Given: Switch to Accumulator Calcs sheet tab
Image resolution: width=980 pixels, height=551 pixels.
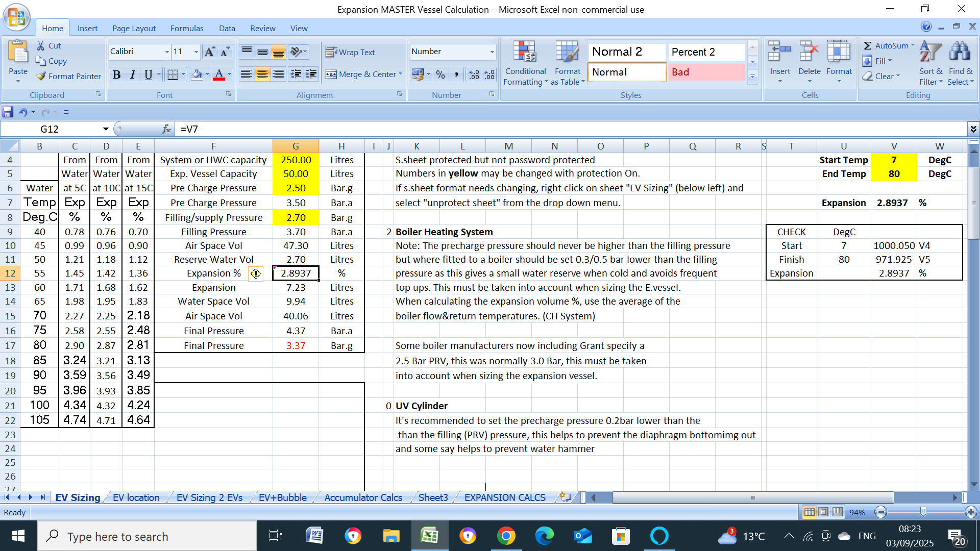Looking at the screenshot, I should (x=363, y=497).
